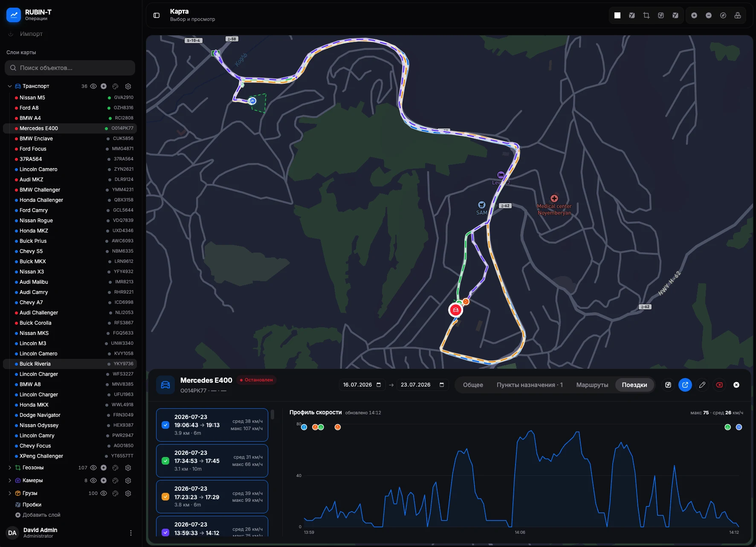Expand the Геозоны layer group
Image resolution: width=756 pixels, height=547 pixels.
tap(9, 468)
